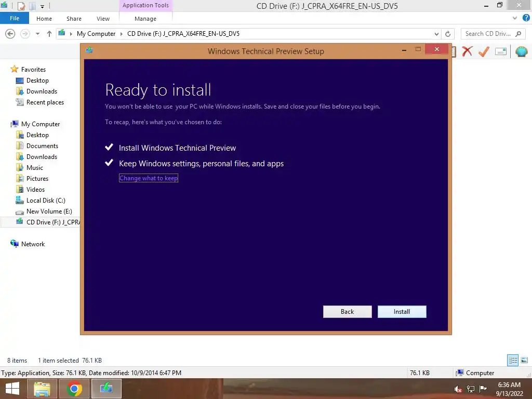Switch to details view layout icon

513,360
